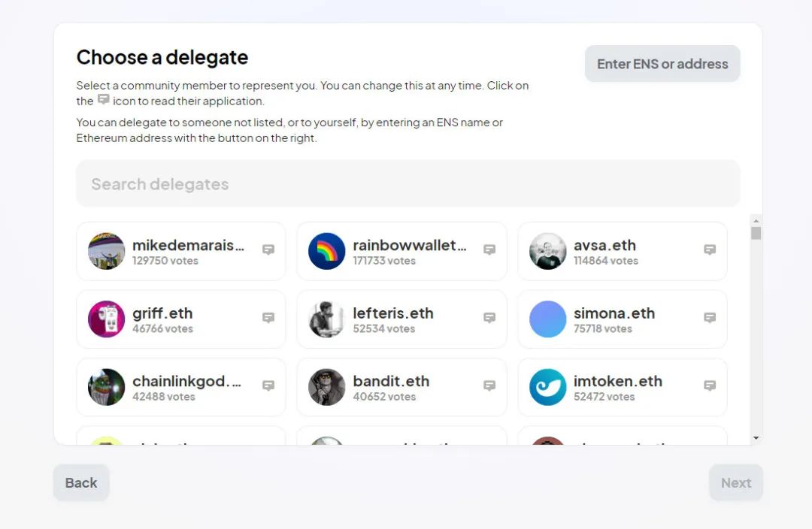Open lefteris.eth application speech-bubble icon
The width and height of the screenshot is (812, 529).
(x=489, y=318)
